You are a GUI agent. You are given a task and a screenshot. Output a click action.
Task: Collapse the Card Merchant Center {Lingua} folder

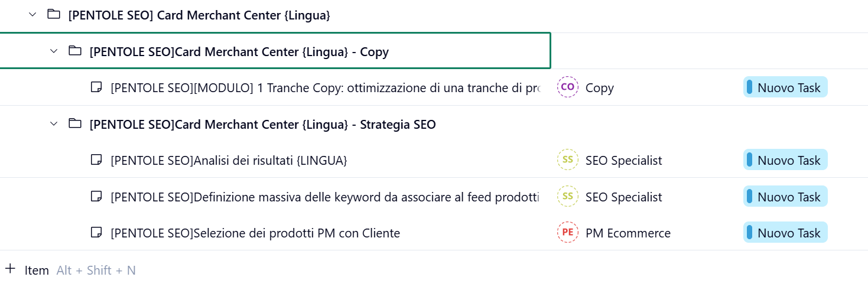(x=32, y=15)
